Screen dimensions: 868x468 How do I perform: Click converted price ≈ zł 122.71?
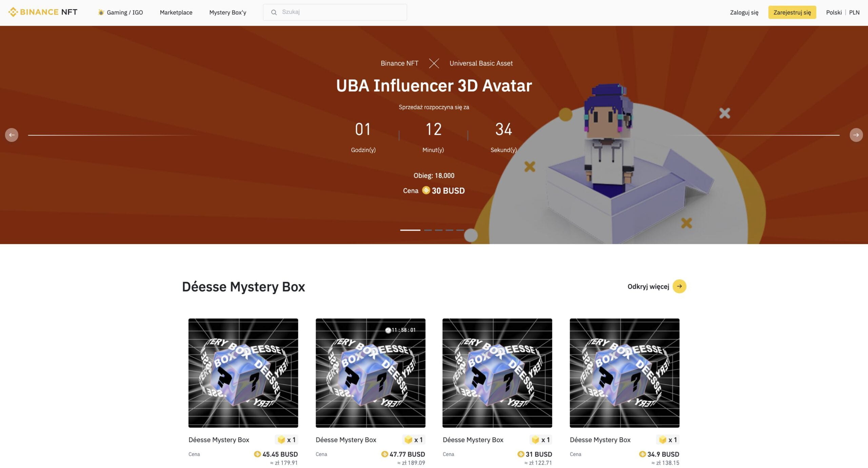pyautogui.click(x=538, y=463)
